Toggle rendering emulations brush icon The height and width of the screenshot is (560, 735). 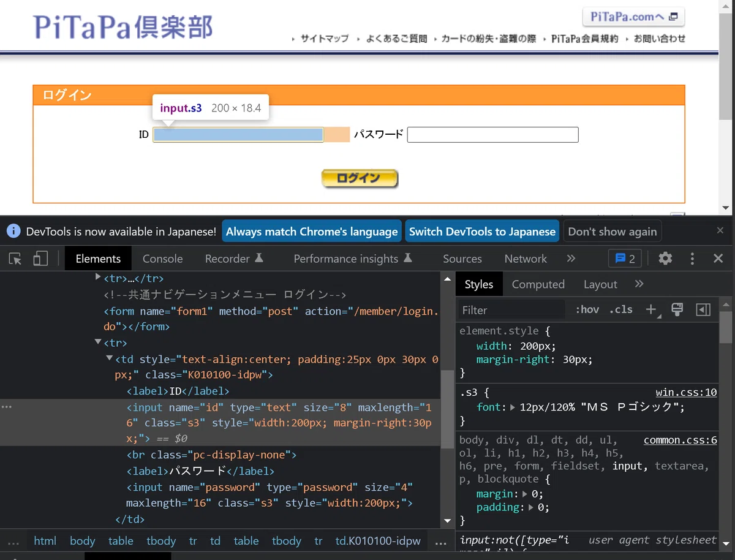click(677, 309)
